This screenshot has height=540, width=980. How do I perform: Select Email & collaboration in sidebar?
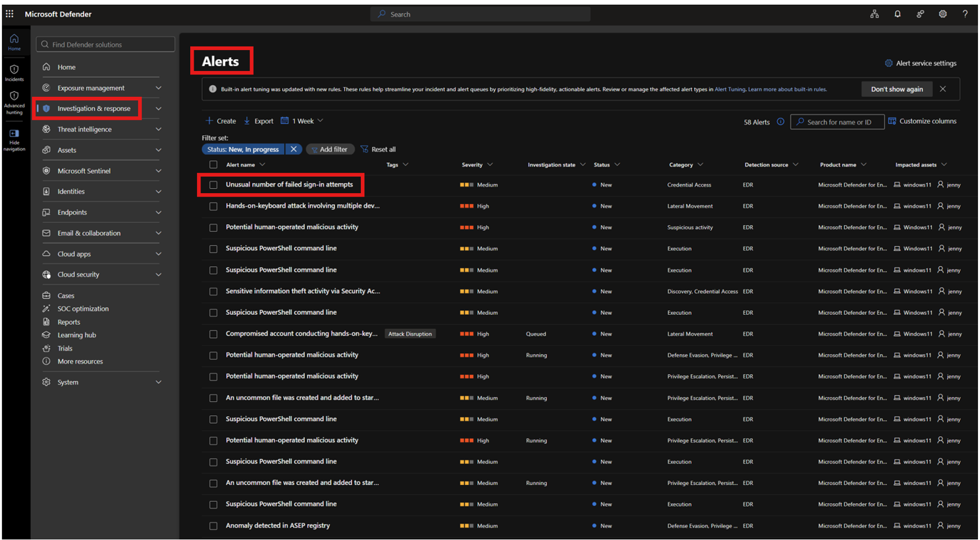click(89, 233)
